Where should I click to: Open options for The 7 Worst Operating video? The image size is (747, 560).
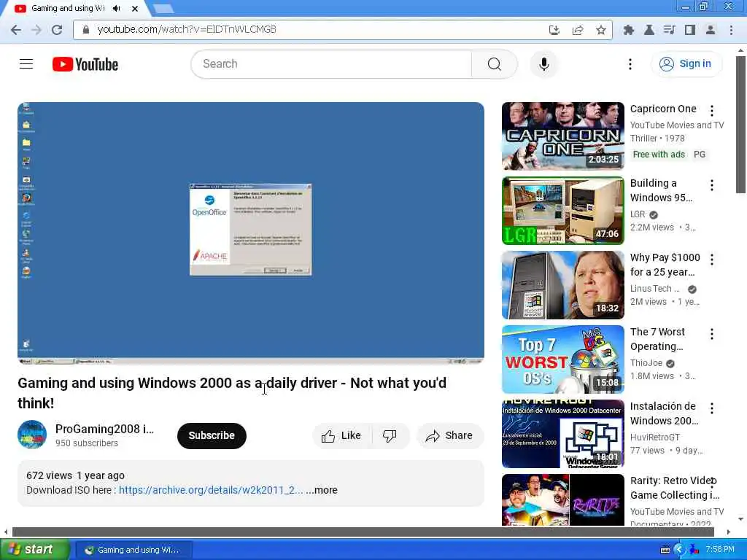(x=712, y=334)
